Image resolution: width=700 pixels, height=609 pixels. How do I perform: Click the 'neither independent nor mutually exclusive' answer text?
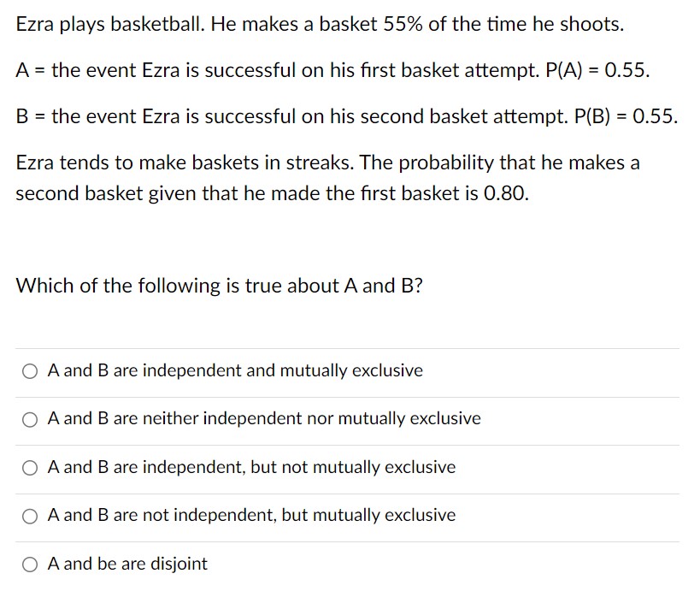coord(265,419)
